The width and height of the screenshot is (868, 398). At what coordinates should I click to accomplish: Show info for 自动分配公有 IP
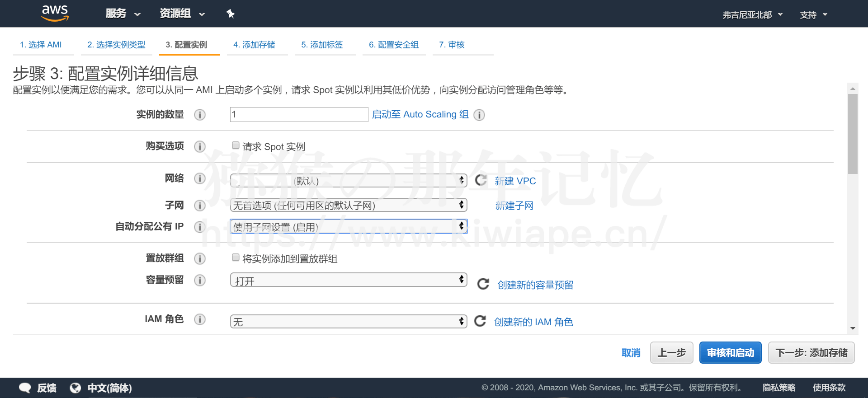pos(200,227)
